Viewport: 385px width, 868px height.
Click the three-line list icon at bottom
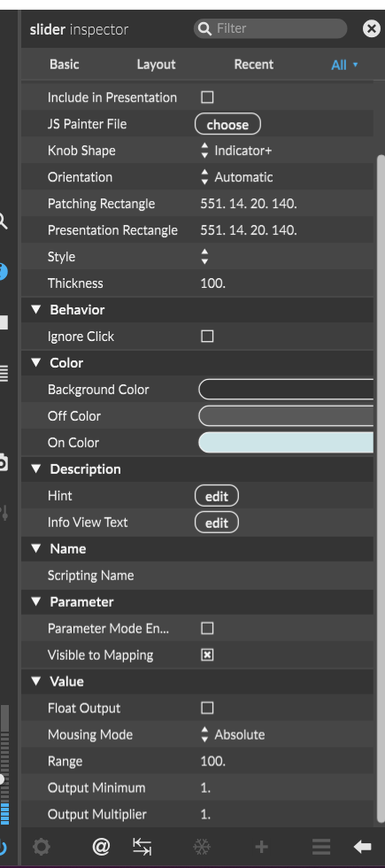click(x=320, y=847)
